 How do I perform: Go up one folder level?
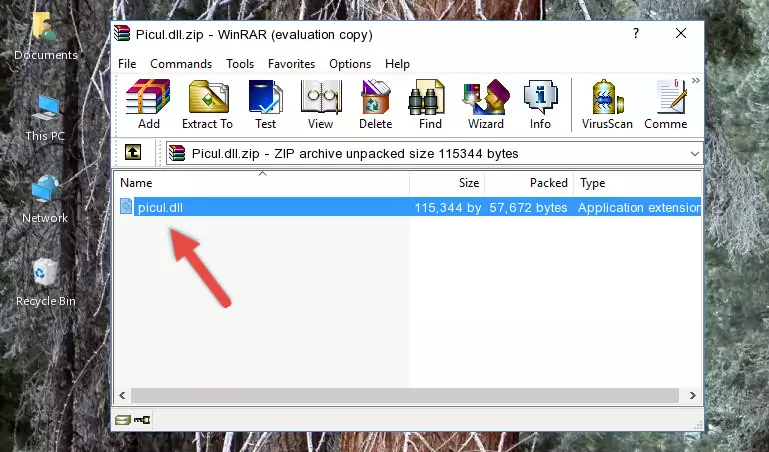(x=133, y=152)
